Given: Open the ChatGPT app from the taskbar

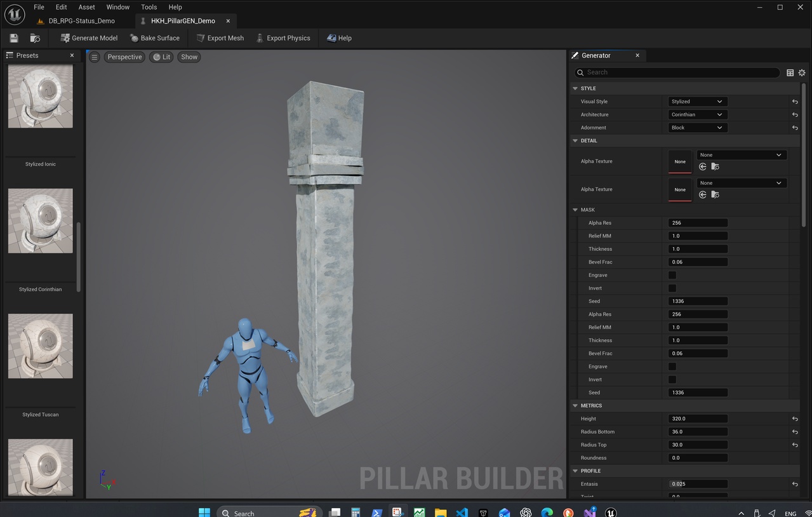Looking at the screenshot, I should tap(526, 513).
